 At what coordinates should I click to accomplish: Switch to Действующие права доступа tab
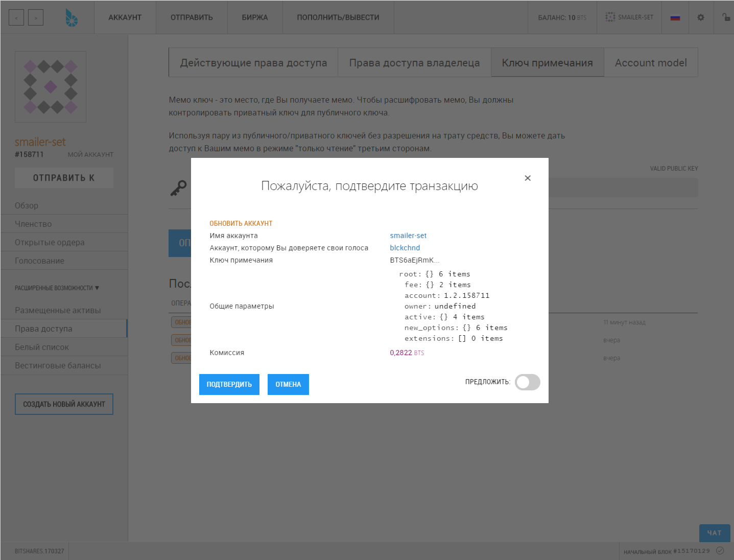coord(253,63)
